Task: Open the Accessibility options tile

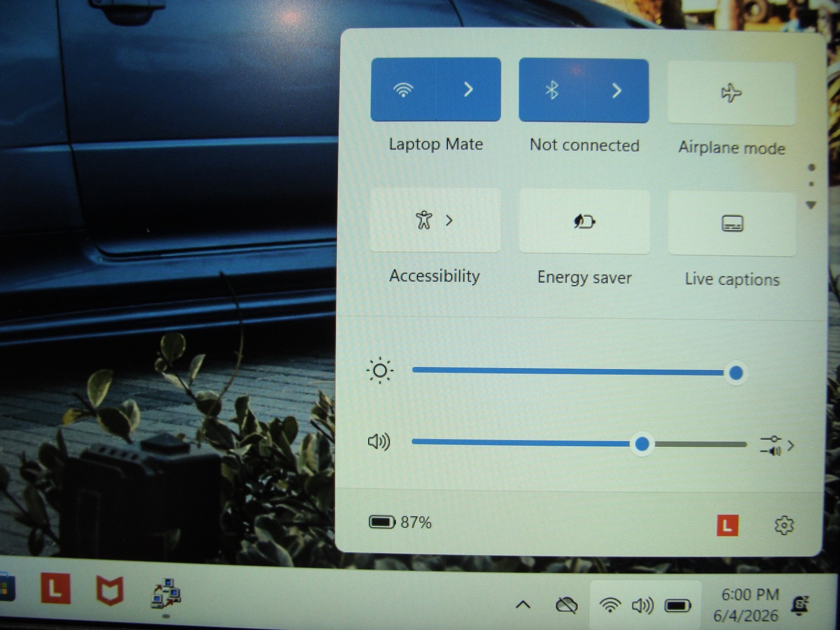Action: pos(435,220)
